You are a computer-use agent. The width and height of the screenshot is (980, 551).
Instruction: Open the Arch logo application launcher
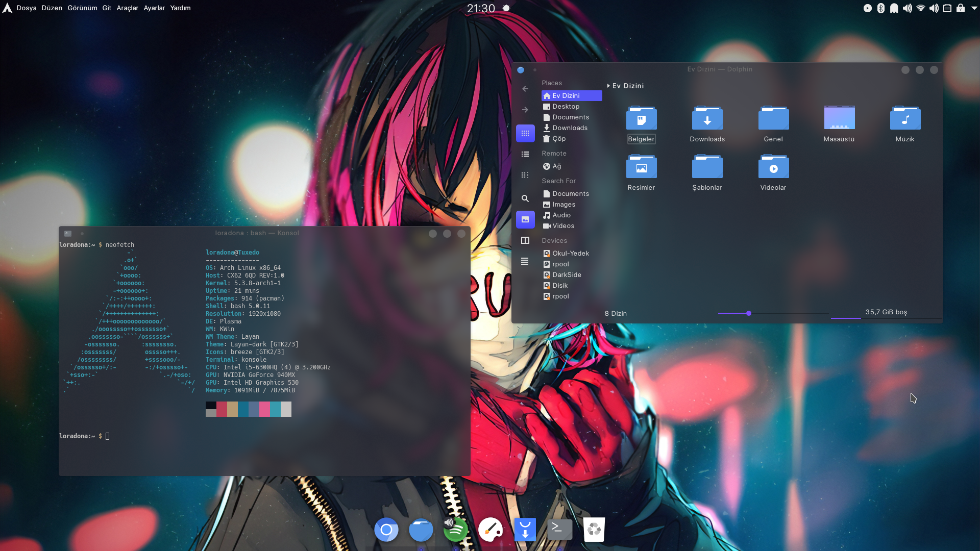7,8
